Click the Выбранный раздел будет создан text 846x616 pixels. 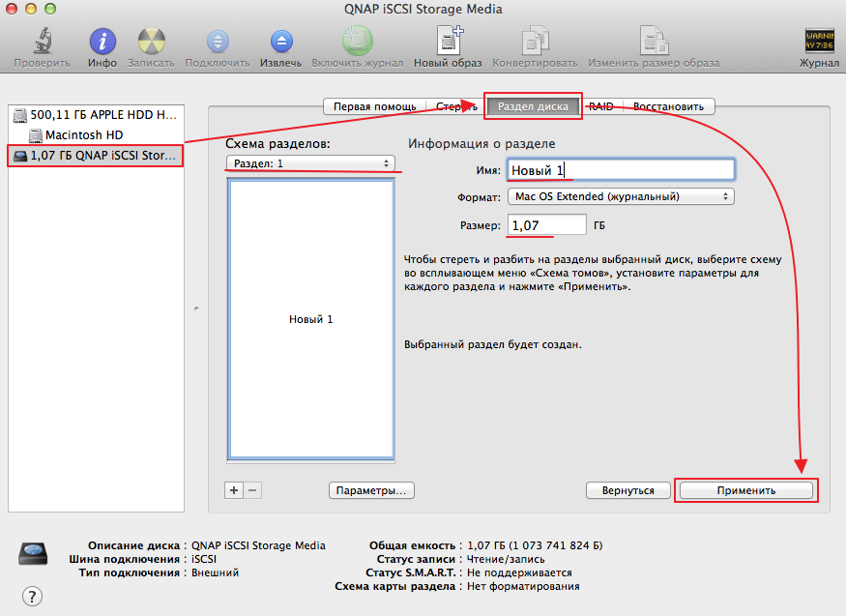[x=492, y=344]
